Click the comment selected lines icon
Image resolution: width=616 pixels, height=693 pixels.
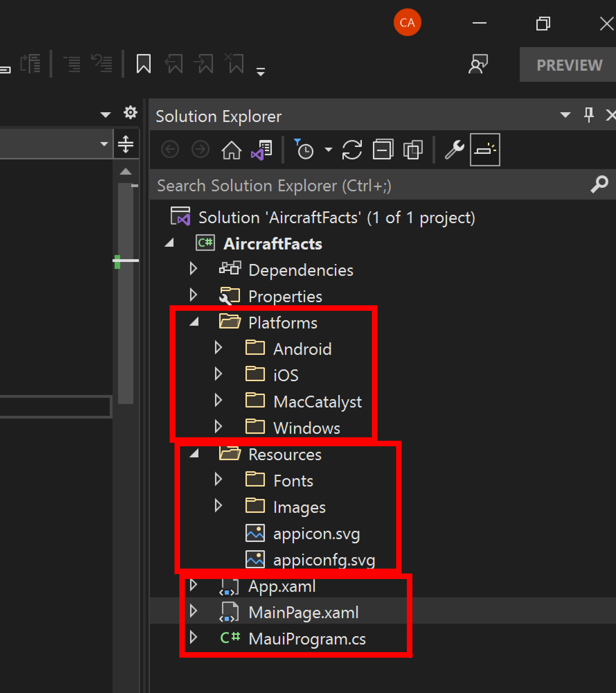(x=72, y=64)
